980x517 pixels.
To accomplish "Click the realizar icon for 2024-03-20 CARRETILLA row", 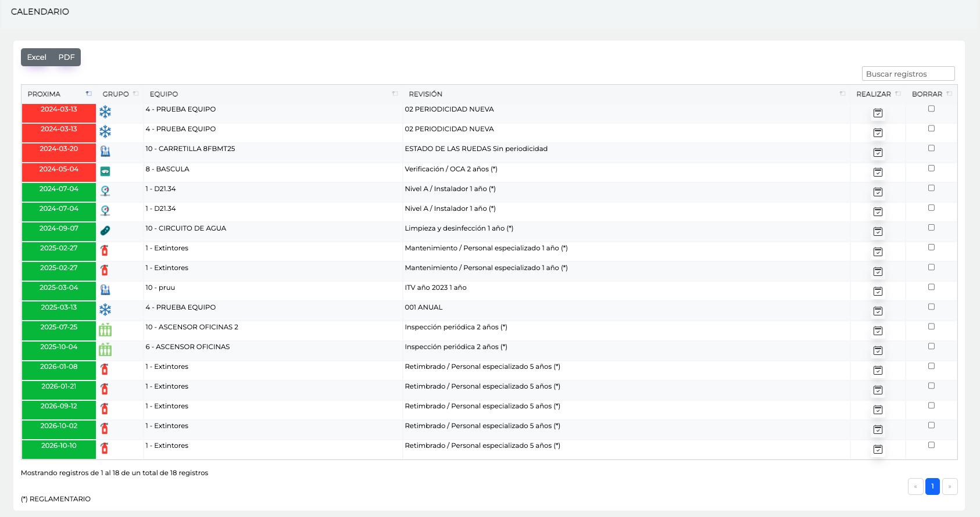I will pos(878,153).
